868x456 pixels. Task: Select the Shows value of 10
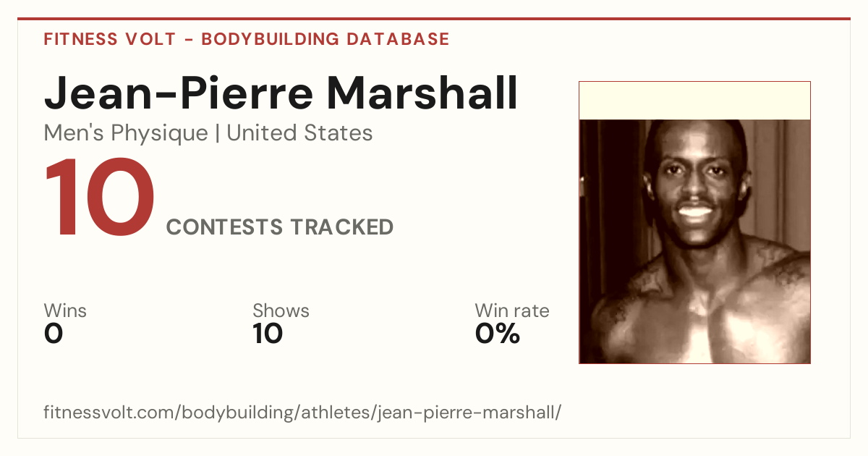point(268,334)
